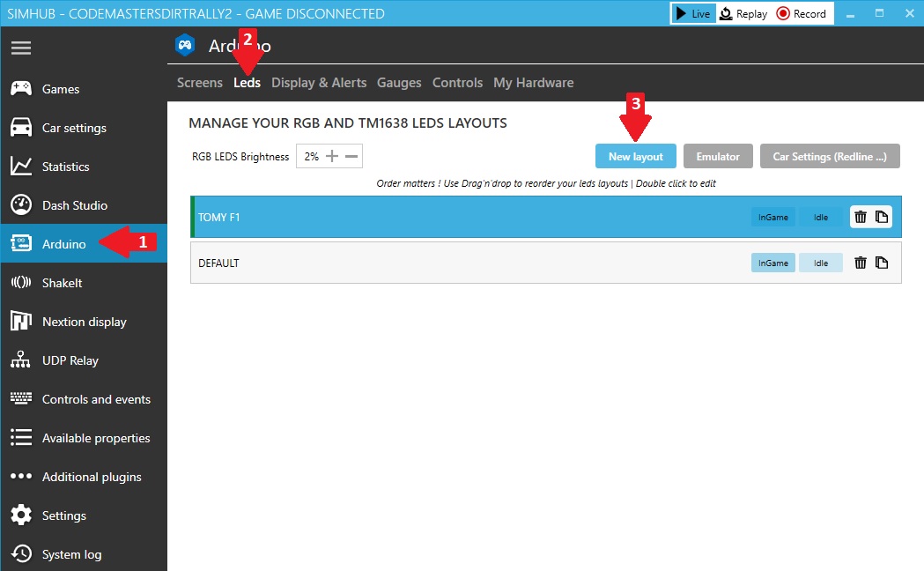Delete the DEFAULT layout with trash icon

coord(861,263)
